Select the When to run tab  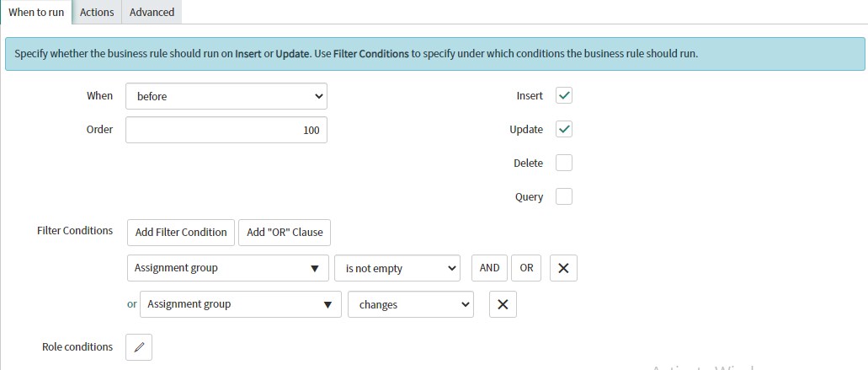click(36, 12)
